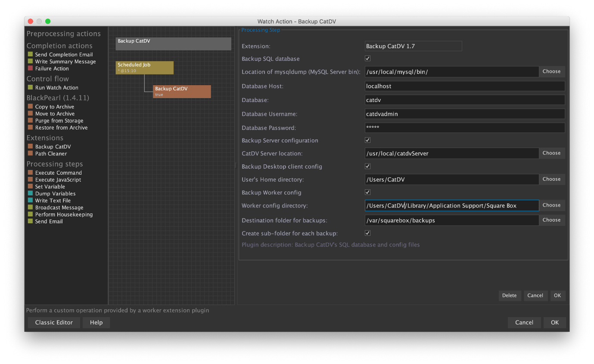Choose destination folder for backups

tap(551, 220)
